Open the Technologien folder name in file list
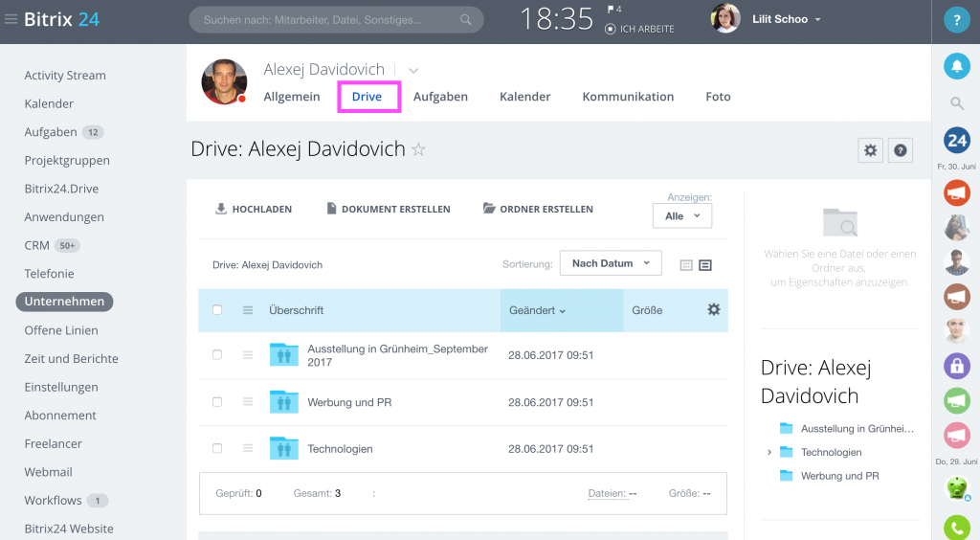This screenshot has height=540, width=980. tap(340, 449)
